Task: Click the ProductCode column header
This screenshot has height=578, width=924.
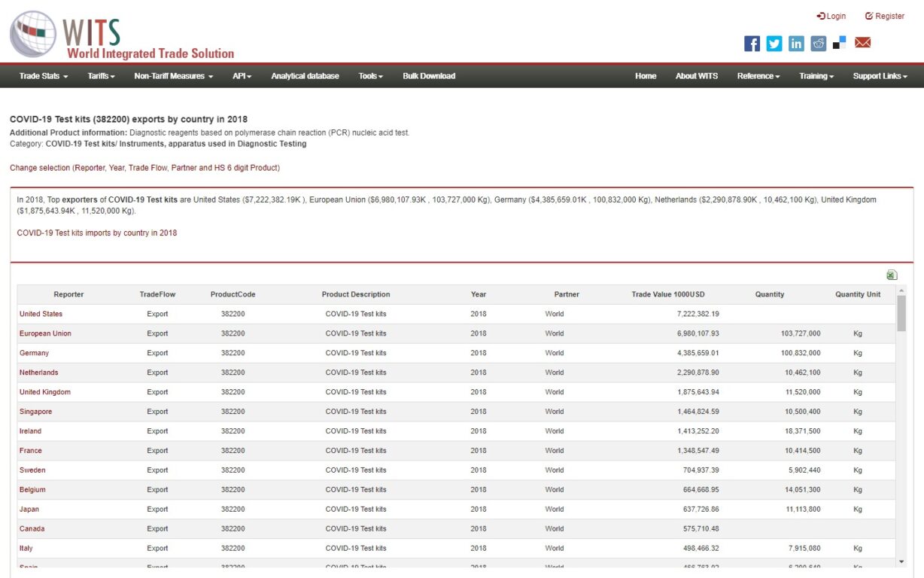Action: pyautogui.click(x=233, y=294)
